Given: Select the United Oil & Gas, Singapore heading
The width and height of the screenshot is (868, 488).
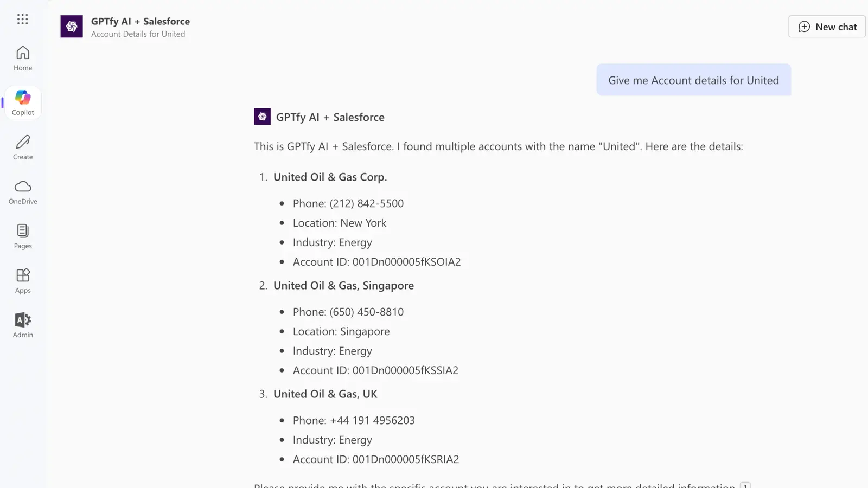Looking at the screenshot, I should [343, 286].
